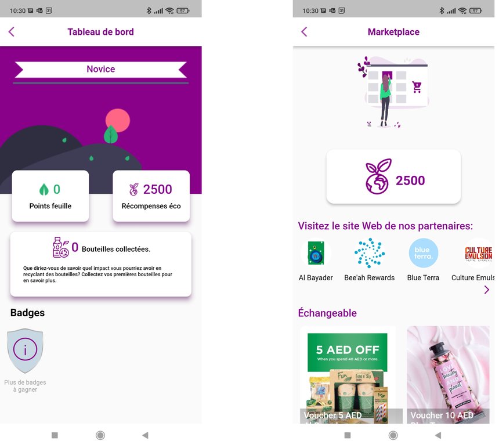
Task: Tap Android home button on left phone
Action: (x=100, y=435)
